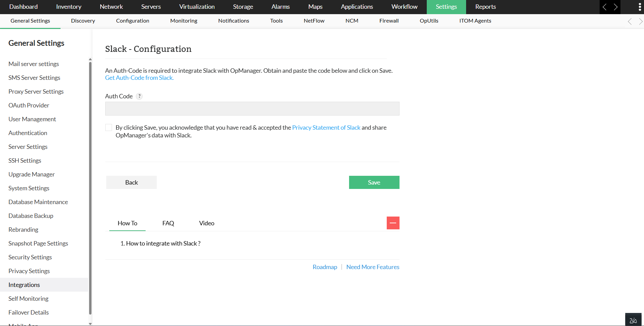Open the Alarms menu
644x326 pixels.
point(280,7)
